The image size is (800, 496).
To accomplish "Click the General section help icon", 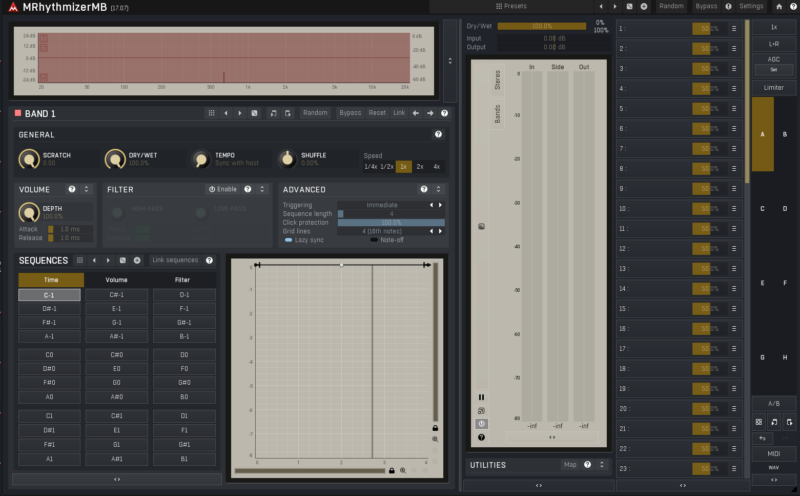I will pyautogui.click(x=438, y=134).
